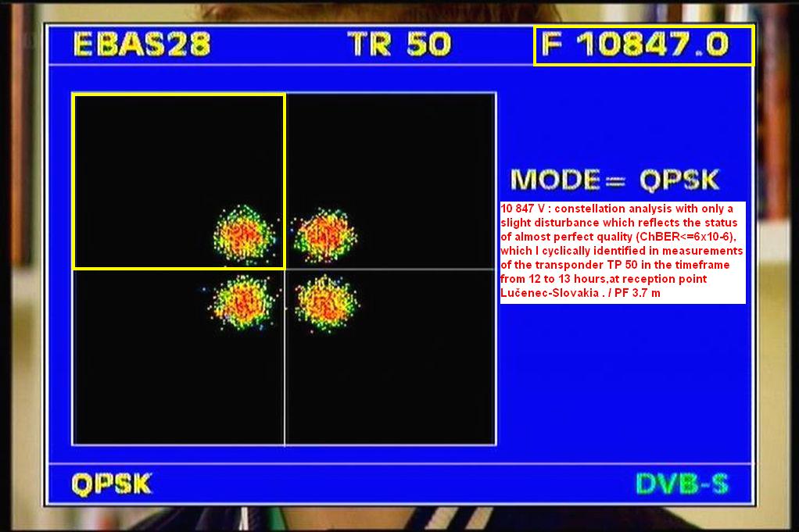799x532 pixels.
Task: Click the green DVB-S standard label
Action: click(x=681, y=484)
